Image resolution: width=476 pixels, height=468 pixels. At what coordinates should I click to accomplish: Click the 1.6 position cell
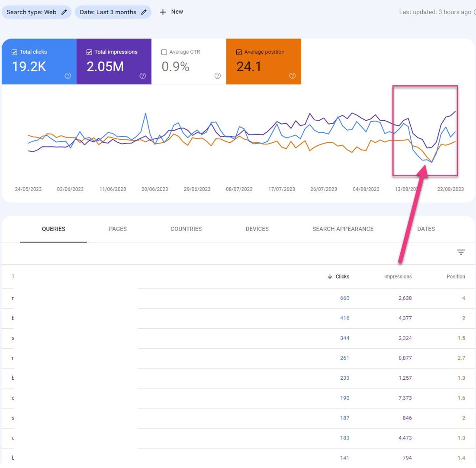point(461,398)
